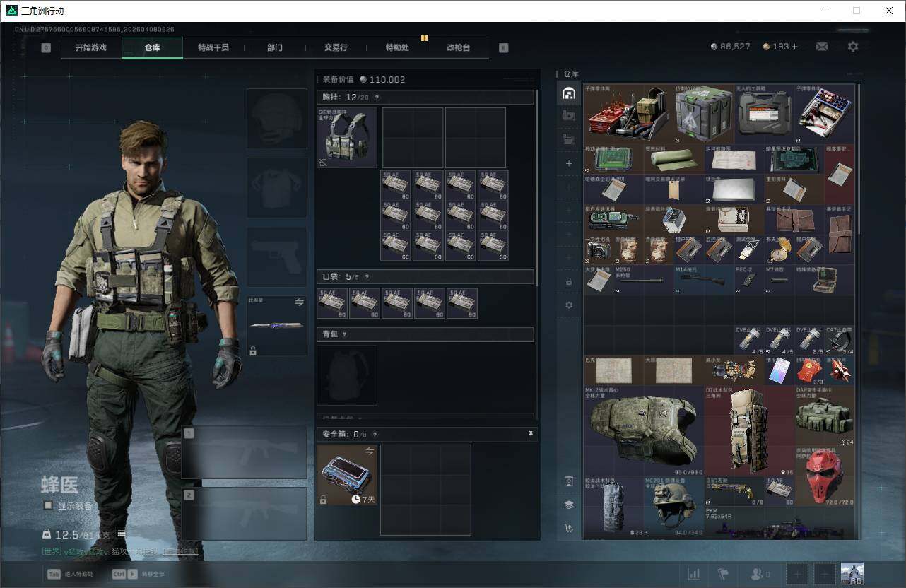Switch to the 开始游戏 tab

tap(91, 47)
